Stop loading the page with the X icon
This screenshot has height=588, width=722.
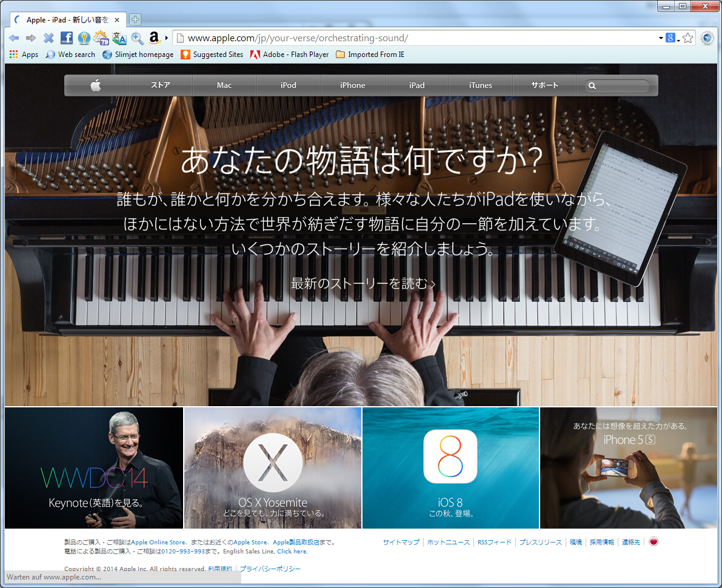48,38
